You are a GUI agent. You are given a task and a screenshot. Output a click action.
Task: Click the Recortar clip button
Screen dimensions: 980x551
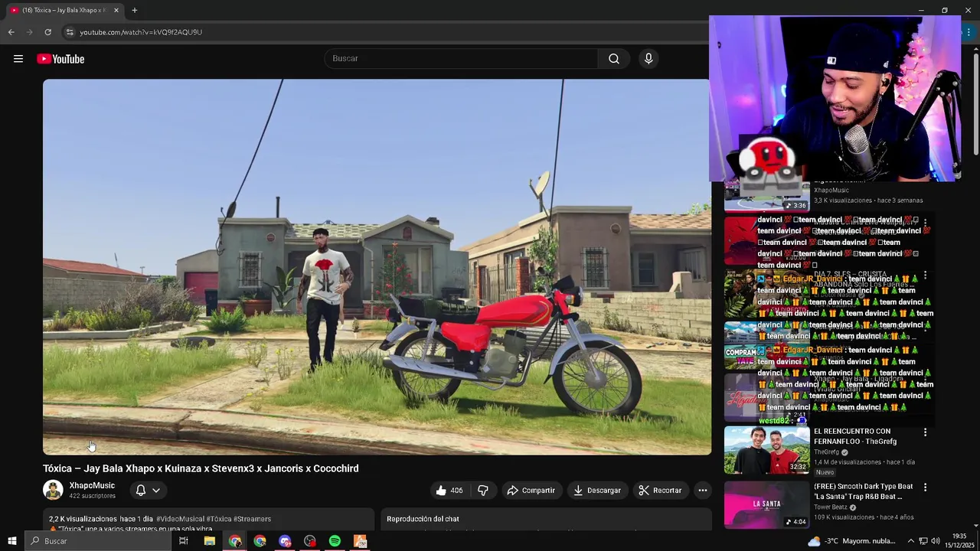pos(660,490)
